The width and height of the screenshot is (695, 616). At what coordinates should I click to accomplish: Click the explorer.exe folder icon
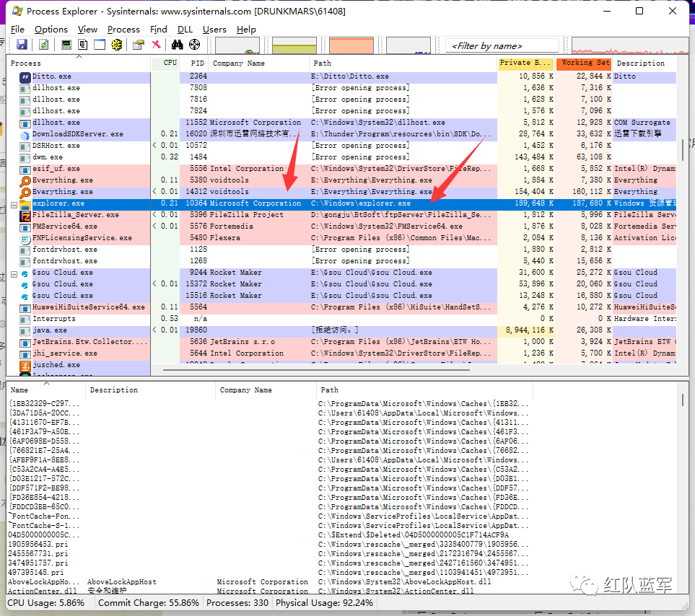click(x=25, y=203)
